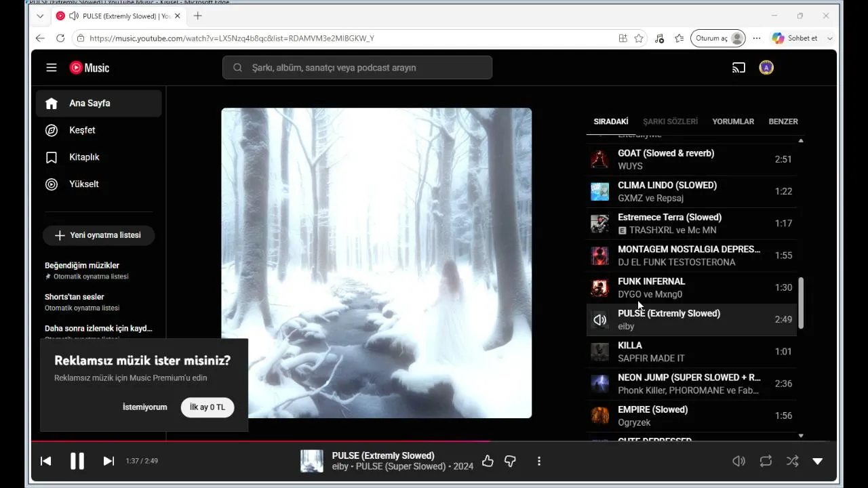Image resolution: width=868 pixels, height=488 pixels.
Task: Play NEON JUMP (SUPER SLOWED + R... track
Action: pos(692,384)
